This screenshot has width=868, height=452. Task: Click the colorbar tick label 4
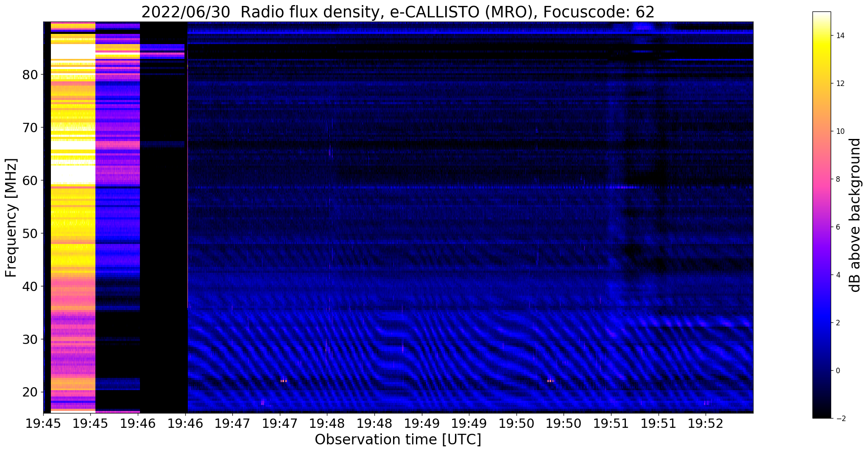[x=837, y=275]
